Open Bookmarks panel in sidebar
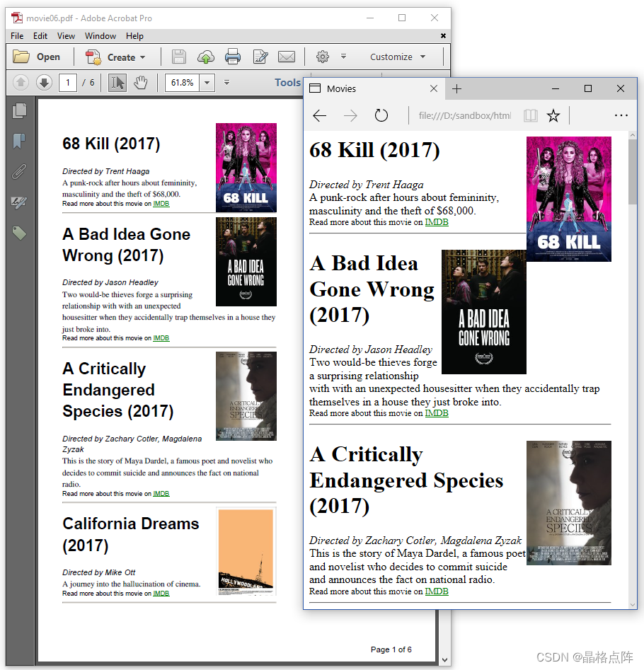Viewport: 644px width, 670px height. 19,141
